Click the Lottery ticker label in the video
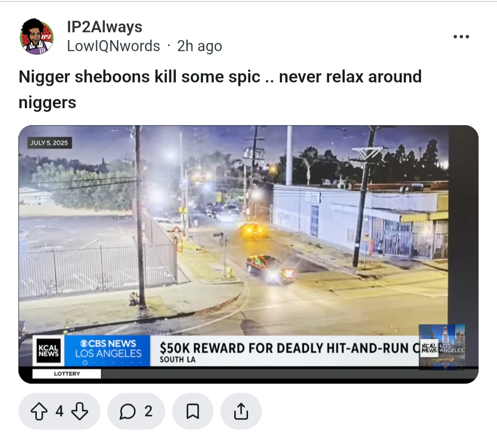The height and width of the screenshot is (448, 497). click(67, 374)
